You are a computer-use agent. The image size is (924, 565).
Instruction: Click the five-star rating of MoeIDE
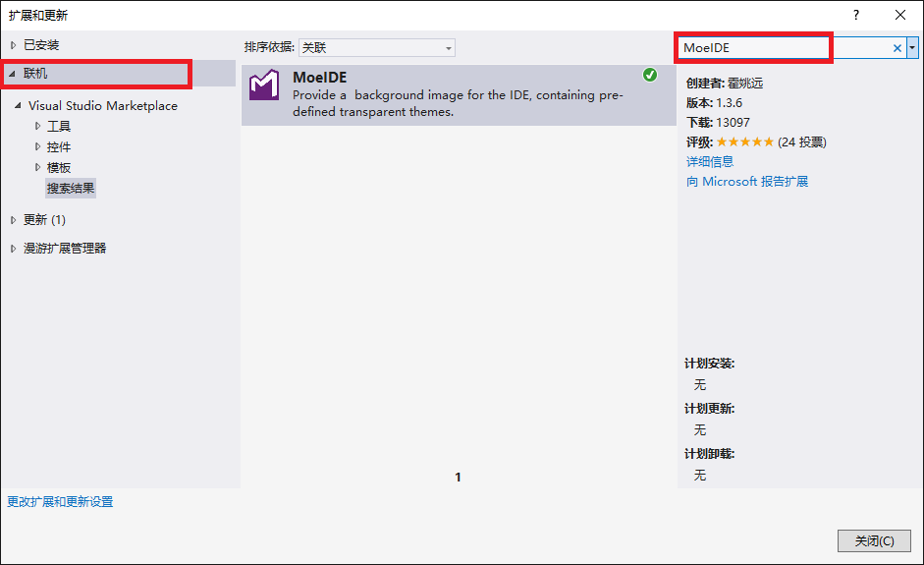coord(745,142)
